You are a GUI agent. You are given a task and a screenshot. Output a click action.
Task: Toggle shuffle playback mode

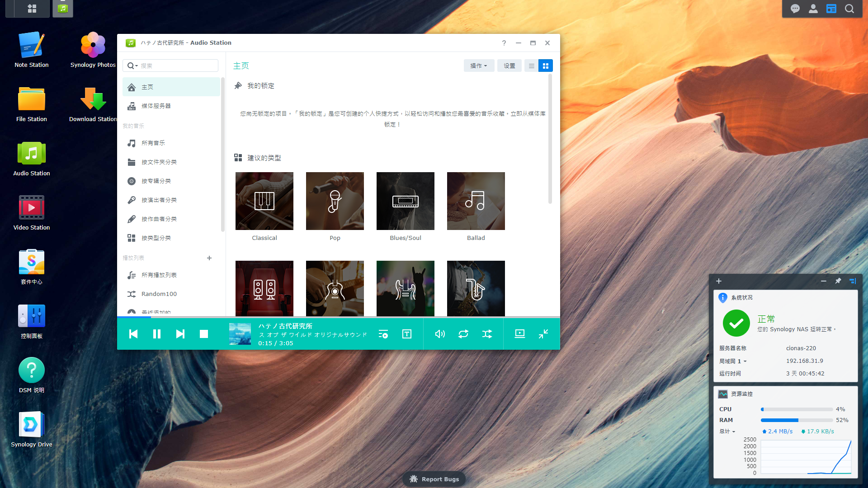click(x=487, y=334)
